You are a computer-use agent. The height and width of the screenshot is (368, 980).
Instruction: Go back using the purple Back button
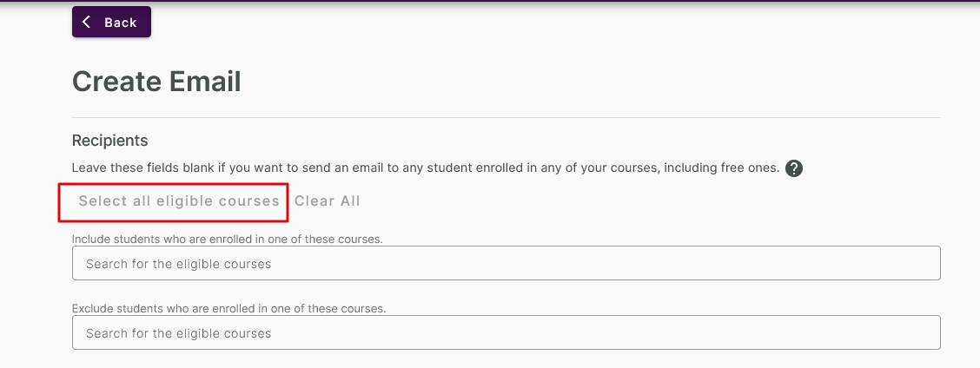111,22
